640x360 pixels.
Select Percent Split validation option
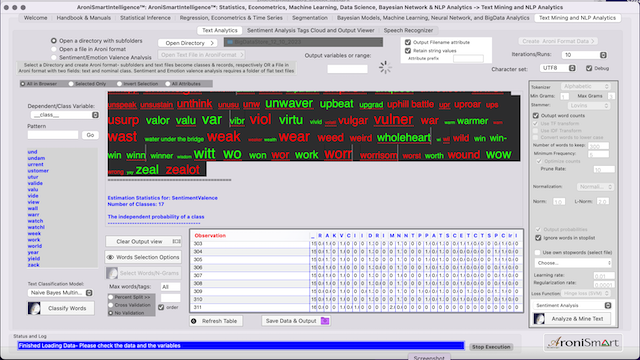pos(111,297)
